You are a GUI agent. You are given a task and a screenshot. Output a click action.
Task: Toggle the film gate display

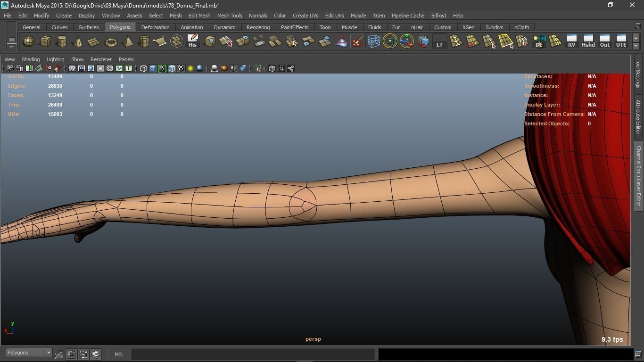coord(82,68)
